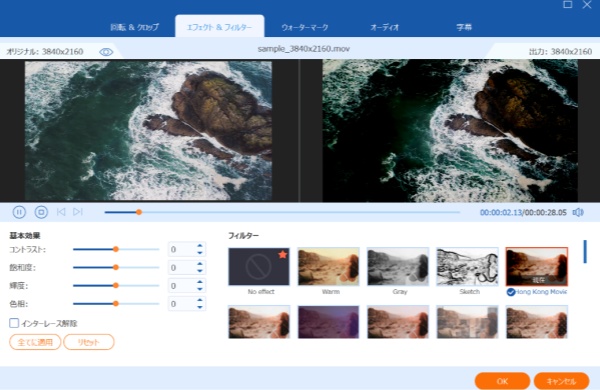Image resolution: width=600 pixels, height=390 pixels.
Task: Select the No effect filter
Action: (x=259, y=266)
